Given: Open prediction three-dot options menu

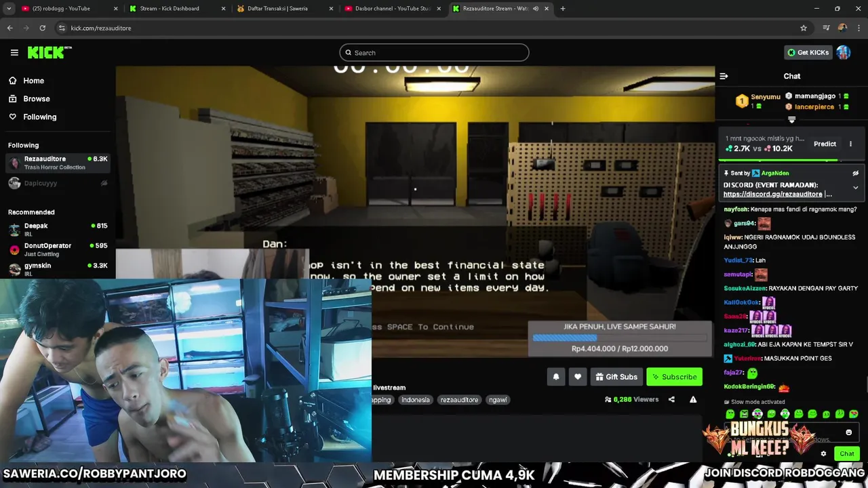Looking at the screenshot, I should point(850,144).
